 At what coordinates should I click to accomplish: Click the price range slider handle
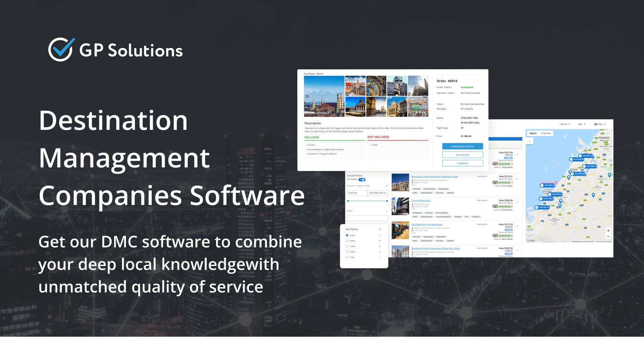(348, 201)
